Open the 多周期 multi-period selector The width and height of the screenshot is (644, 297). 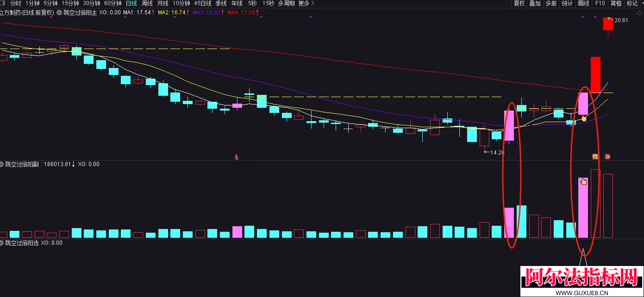coord(286,3)
